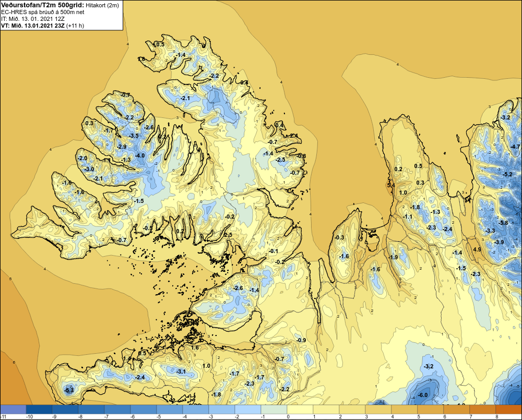Click the temperature value '-3.9' on the map
The height and width of the screenshot is (420, 522).
[499, 242]
